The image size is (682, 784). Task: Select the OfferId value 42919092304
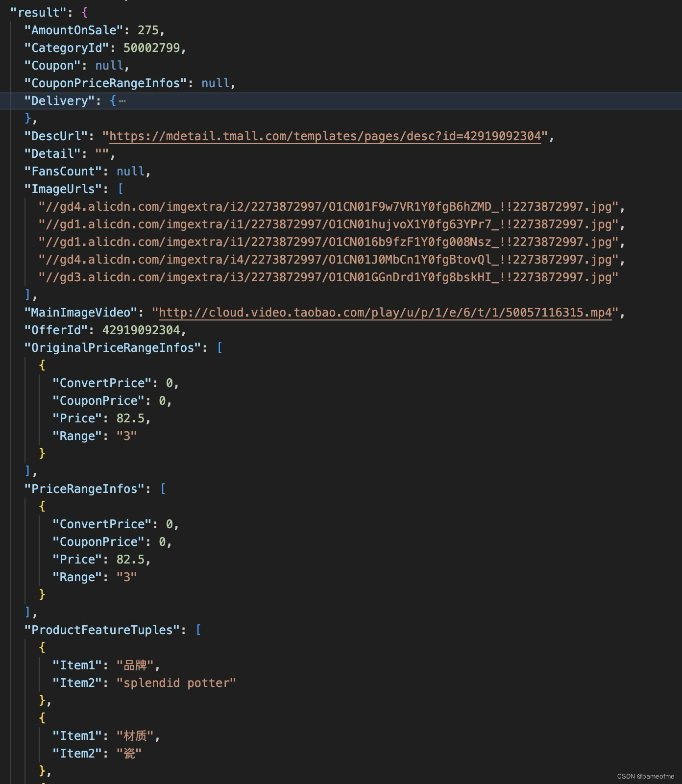[x=141, y=330]
